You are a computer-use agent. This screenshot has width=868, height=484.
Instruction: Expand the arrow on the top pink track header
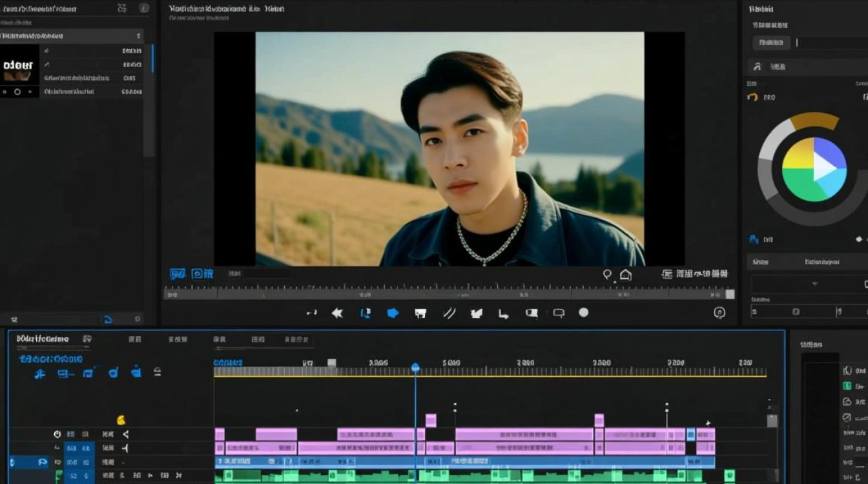125,434
